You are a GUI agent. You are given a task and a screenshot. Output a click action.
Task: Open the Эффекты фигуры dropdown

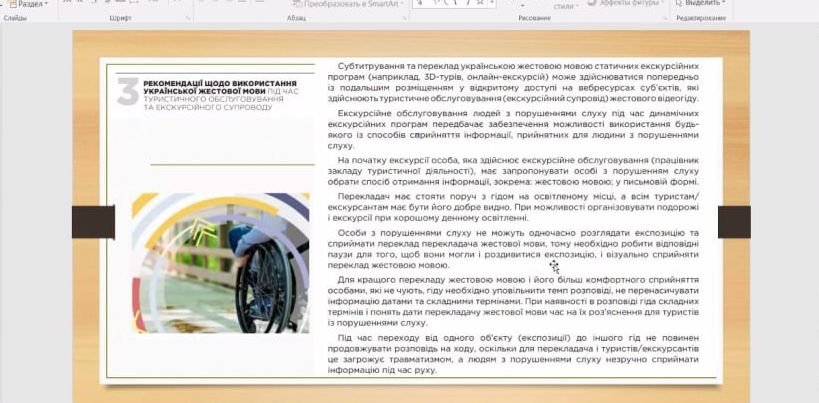tap(627, 3)
